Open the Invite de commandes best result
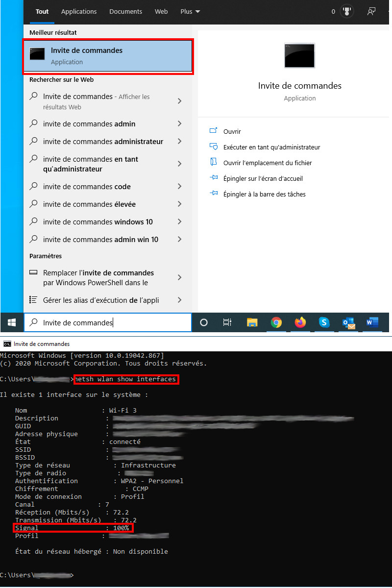392x588 pixels. pos(108,56)
